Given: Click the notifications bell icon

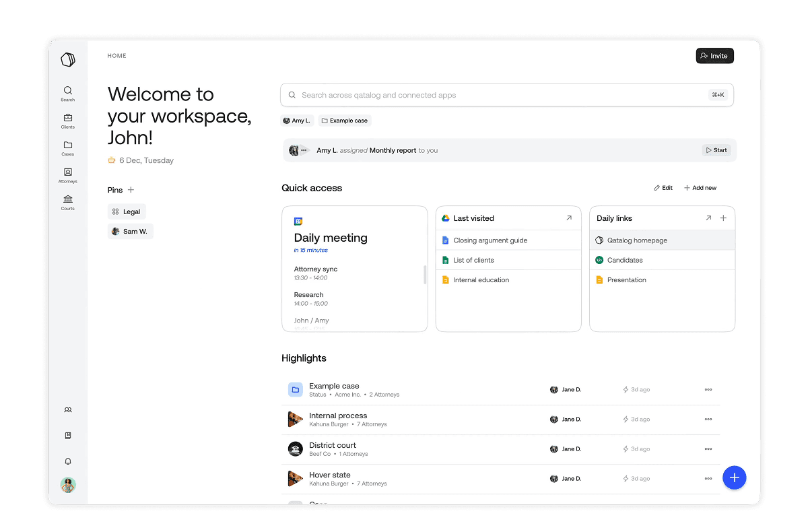Looking at the screenshot, I should [x=68, y=461].
